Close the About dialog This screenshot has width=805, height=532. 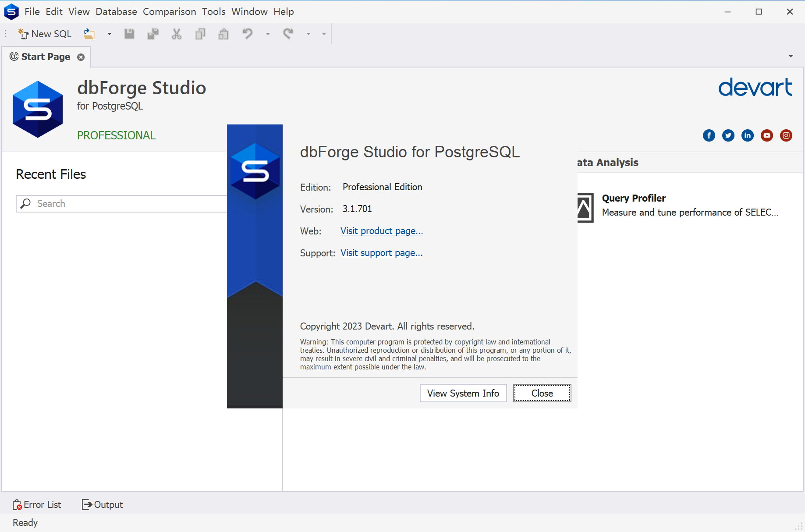[542, 393]
